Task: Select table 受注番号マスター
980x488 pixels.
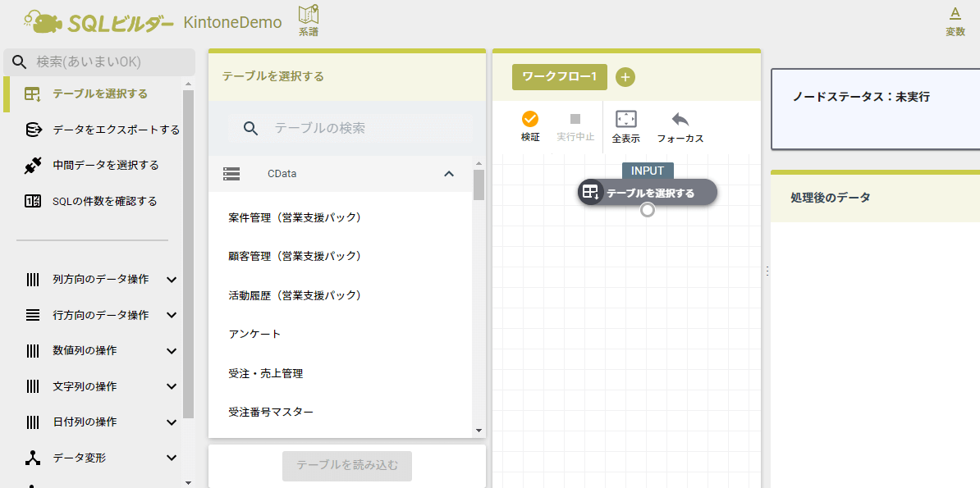Action: point(341,413)
